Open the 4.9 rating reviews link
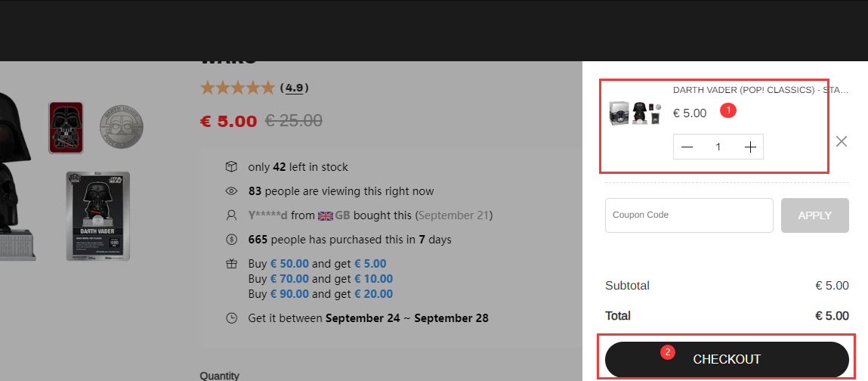 tap(295, 88)
